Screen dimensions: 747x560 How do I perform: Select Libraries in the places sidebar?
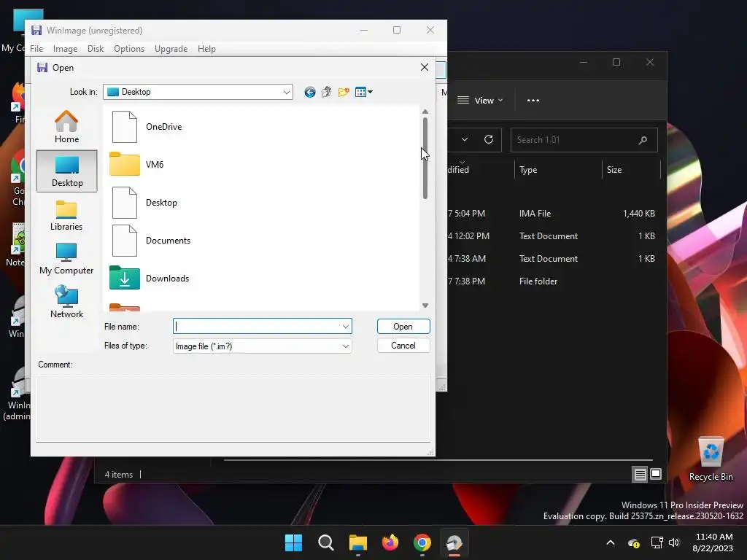66,215
